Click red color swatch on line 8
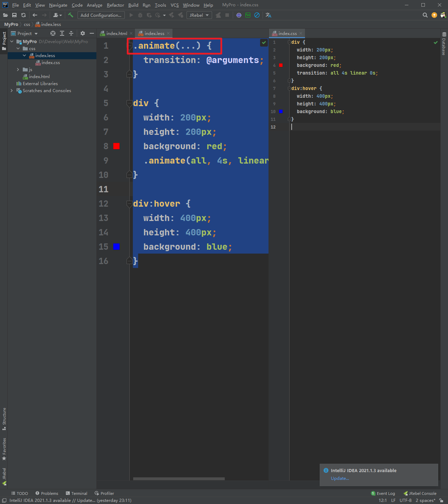Viewport: 448px width, 504px height. click(x=117, y=146)
